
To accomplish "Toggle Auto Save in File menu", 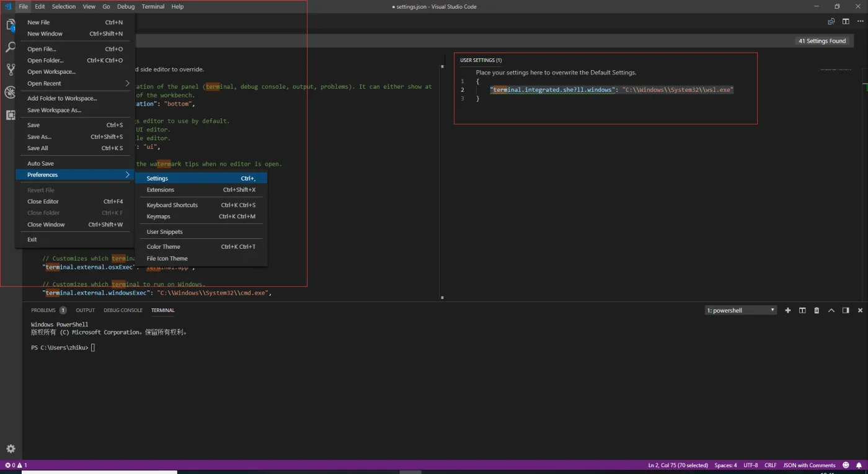I will 41,163.
